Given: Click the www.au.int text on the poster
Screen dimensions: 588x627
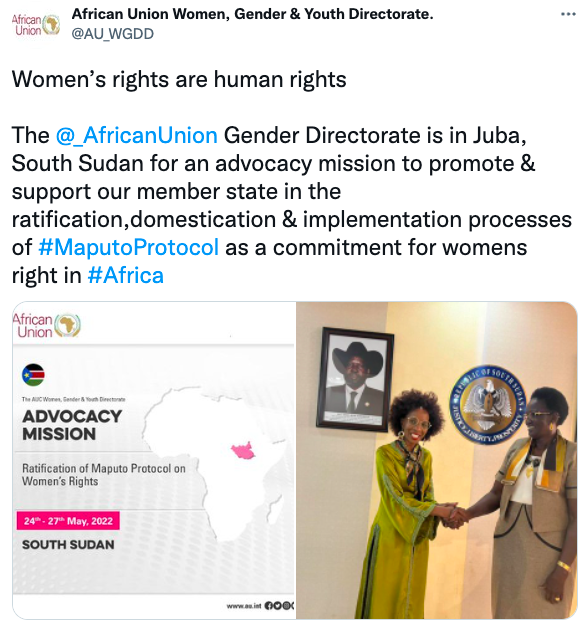Looking at the screenshot, I should pos(244,606).
